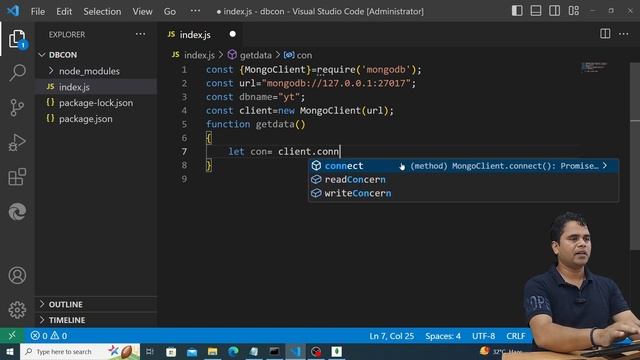This screenshot has width=640, height=360.
Task: Select the readConcern autocomplete suggestion
Action: pyautogui.click(x=463, y=180)
